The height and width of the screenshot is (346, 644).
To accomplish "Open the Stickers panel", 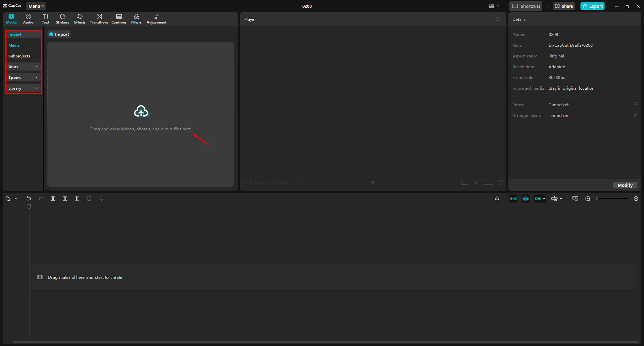I will coord(62,18).
